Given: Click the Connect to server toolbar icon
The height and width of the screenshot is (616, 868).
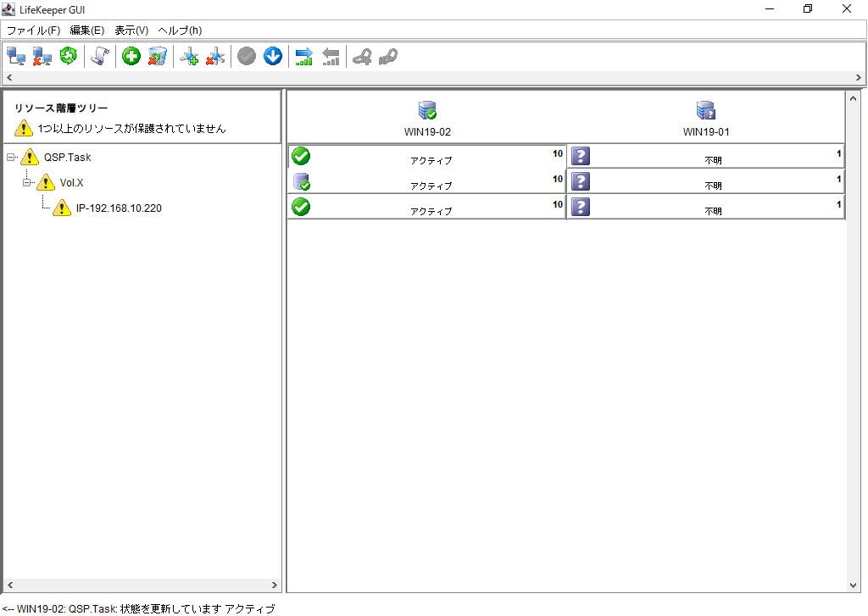Looking at the screenshot, I should [16, 57].
